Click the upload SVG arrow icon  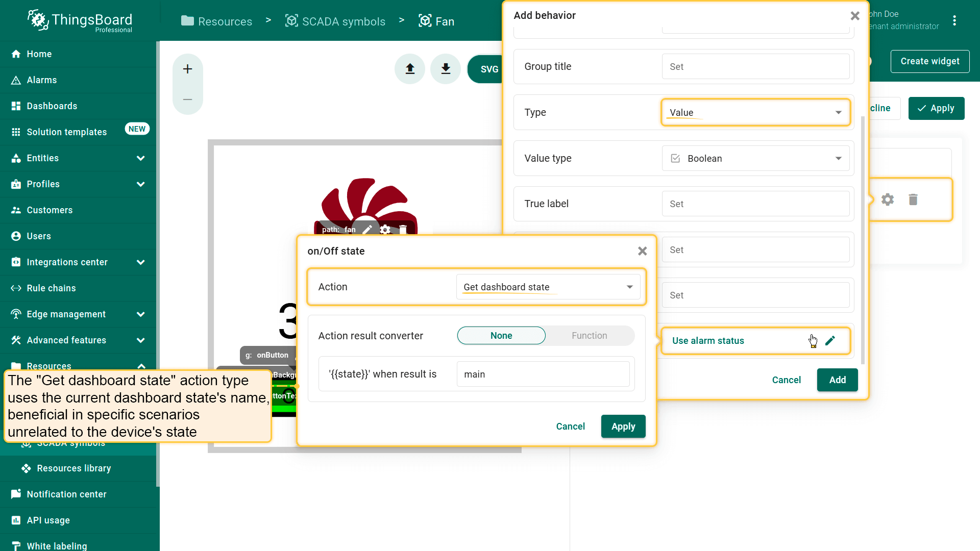coord(410,69)
